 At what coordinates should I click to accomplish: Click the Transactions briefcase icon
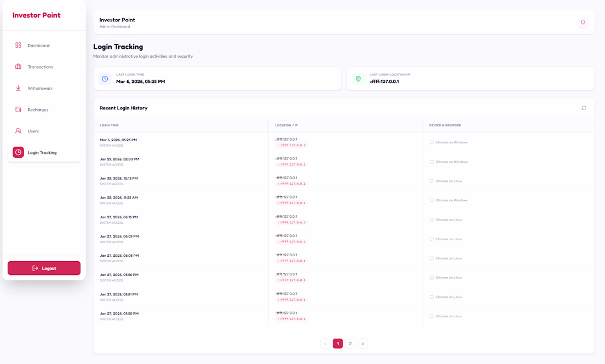coord(18,67)
